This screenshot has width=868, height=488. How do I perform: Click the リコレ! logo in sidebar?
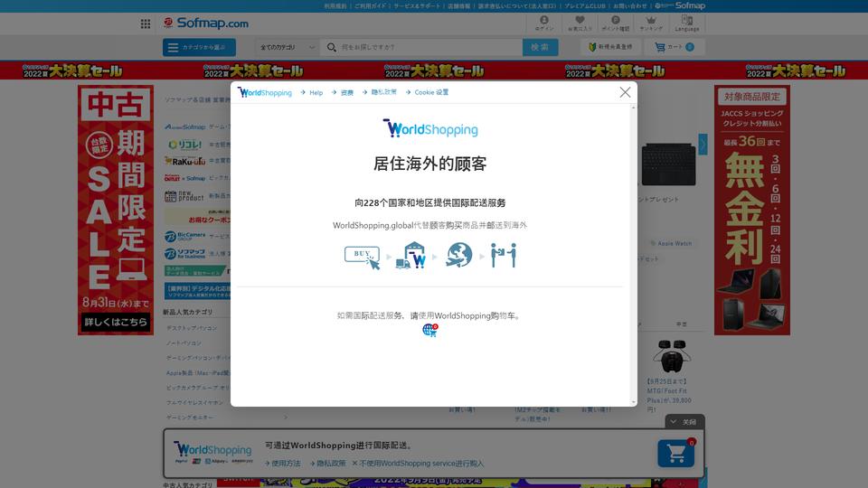pyautogui.click(x=185, y=145)
